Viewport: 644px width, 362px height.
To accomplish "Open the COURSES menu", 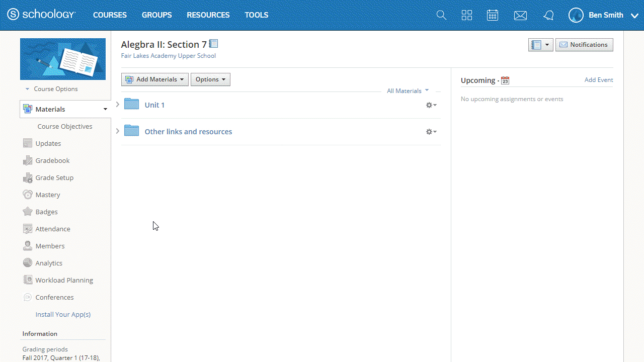I will [110, 15].
